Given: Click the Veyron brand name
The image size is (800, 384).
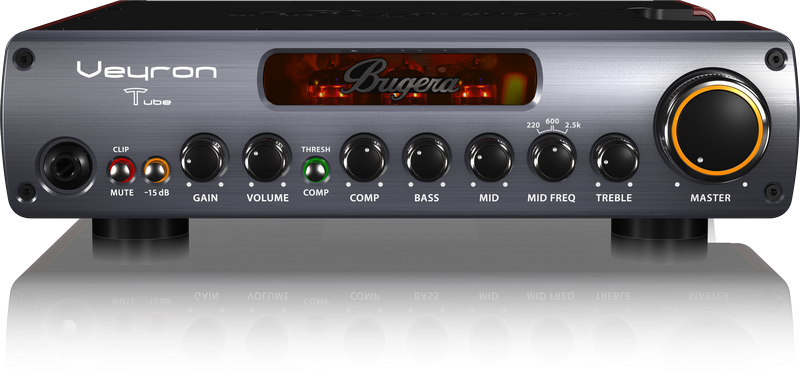Looking at the screenshot, I should click(x=147, y=71).
